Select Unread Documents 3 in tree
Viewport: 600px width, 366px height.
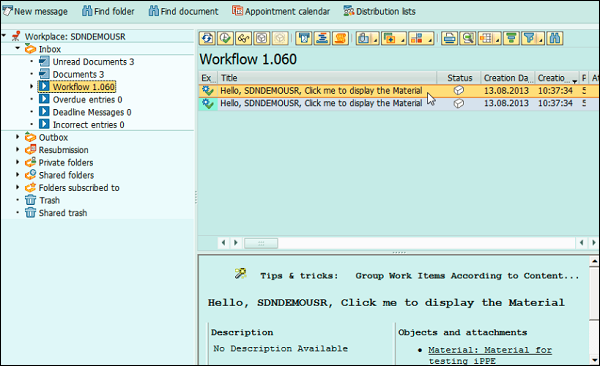93,62
